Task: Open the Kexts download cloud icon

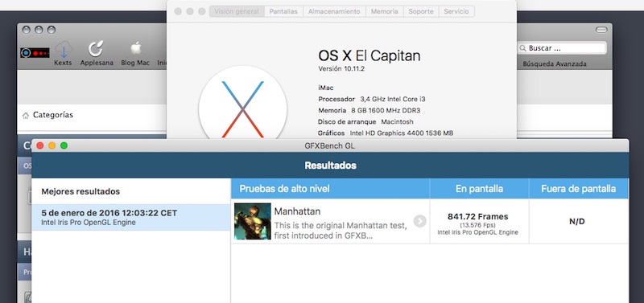Action: click(64, 50)
